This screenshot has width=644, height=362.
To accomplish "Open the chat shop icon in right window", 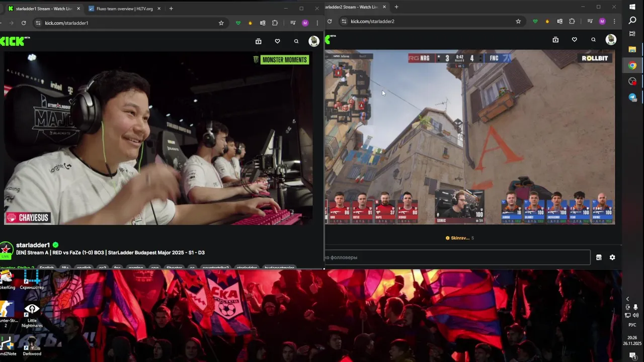I will [x=599, y=257].
